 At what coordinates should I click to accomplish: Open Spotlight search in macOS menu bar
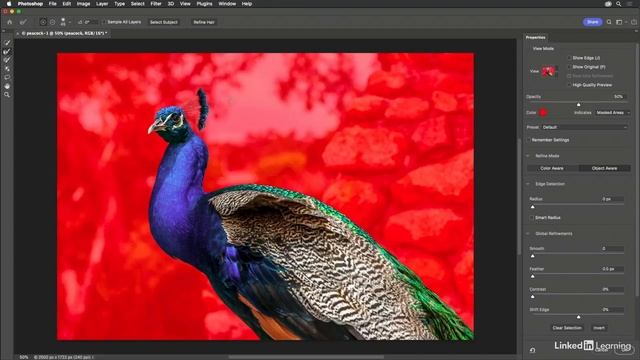pyautogui.click(x=619, y=4)
